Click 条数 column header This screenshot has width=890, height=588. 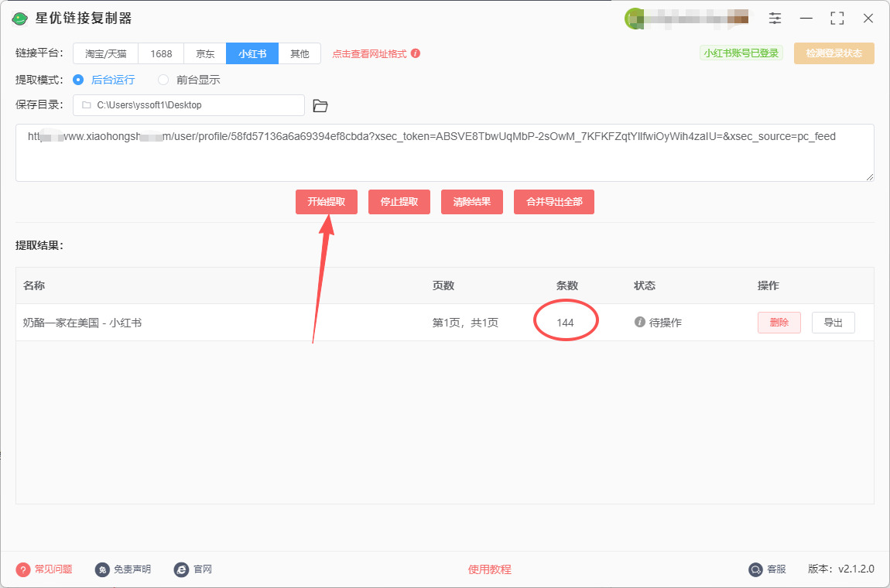tap(567, 285)
